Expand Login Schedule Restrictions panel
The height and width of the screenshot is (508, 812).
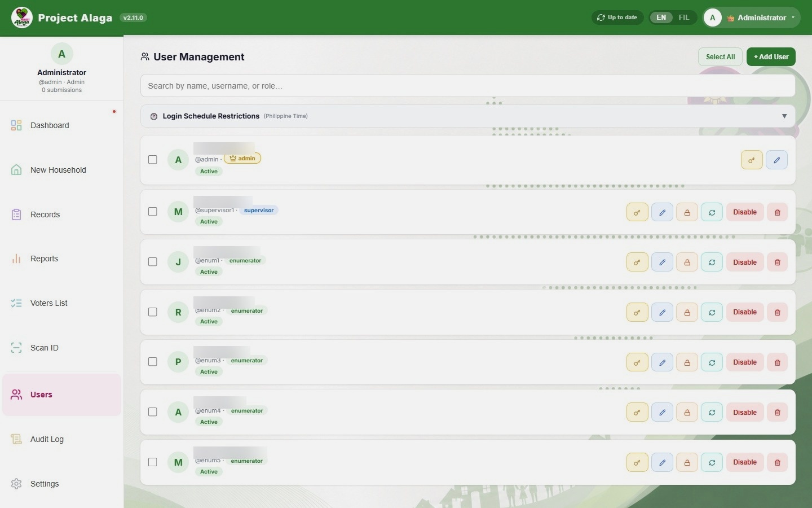tap(468, 116)
